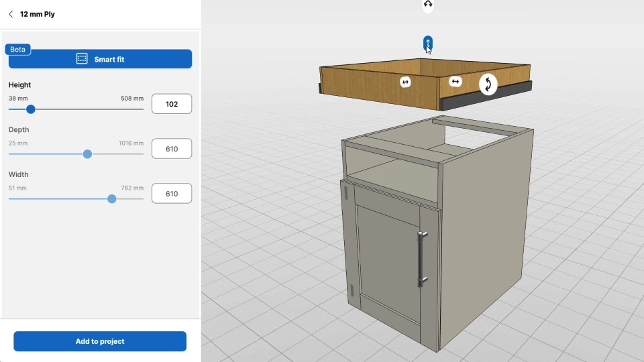The width and height of the screenshot is (644, 362).
Task: Click Add to project button
Action: pos(100,341)
